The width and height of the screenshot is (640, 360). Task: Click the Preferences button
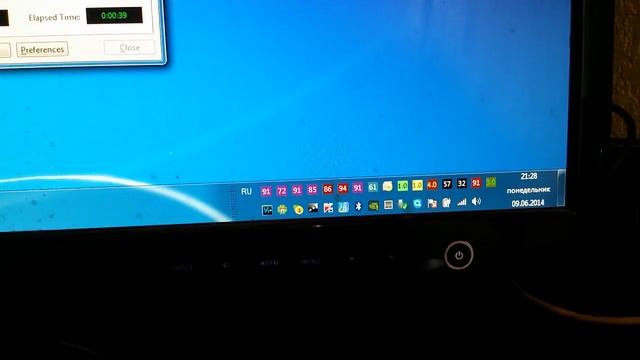click(x=42, y=49)
